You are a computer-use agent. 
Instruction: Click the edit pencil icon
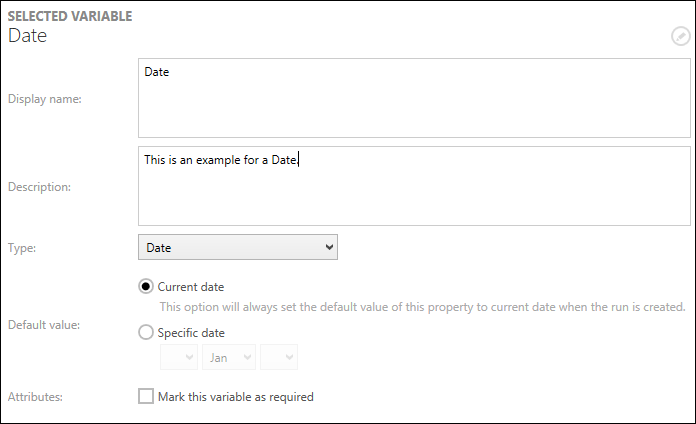pyautogui.click(x=680, y=37)
